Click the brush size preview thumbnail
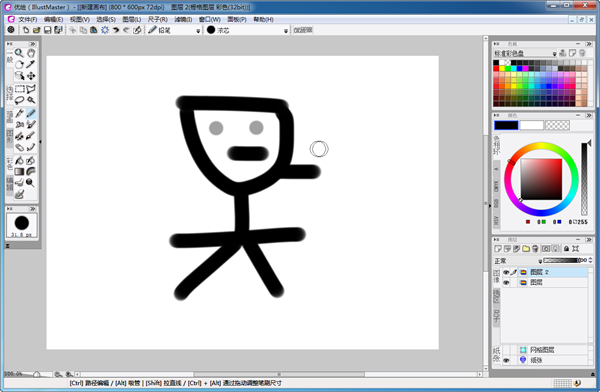 click(22, 225)
